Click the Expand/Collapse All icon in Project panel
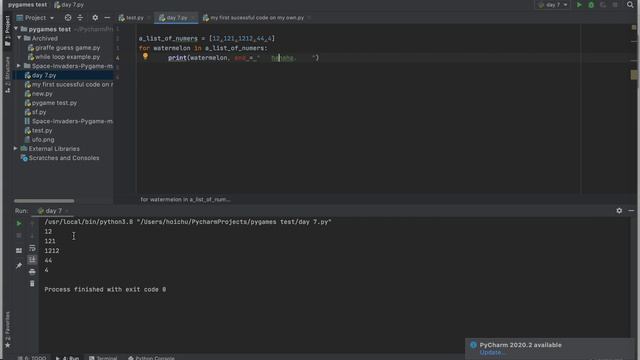This screenshot has width=640, height=360. pyautogui.click(x=80, y=18)
